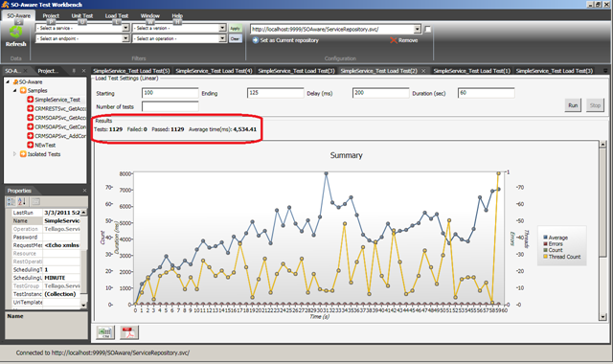Expand the Isolated Tests folder node
This screenshot has height=364, width=613.
pos(15,154)
